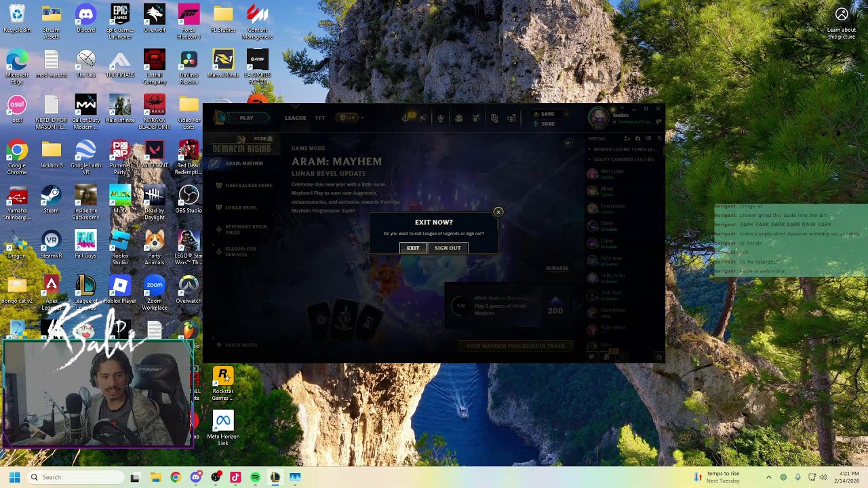
Task: Open the Social panel folder icon
Action: [x=637, y=138]
